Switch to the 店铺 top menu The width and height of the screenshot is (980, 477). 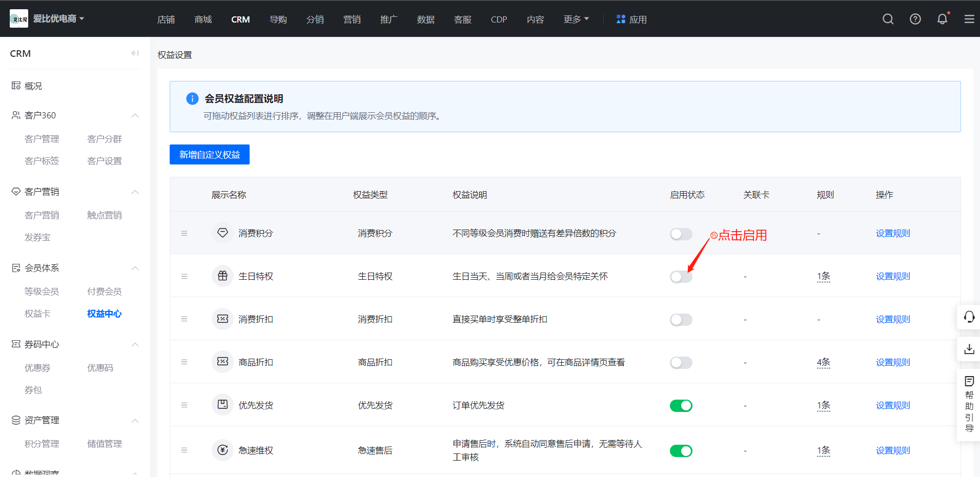pos(166,19)
